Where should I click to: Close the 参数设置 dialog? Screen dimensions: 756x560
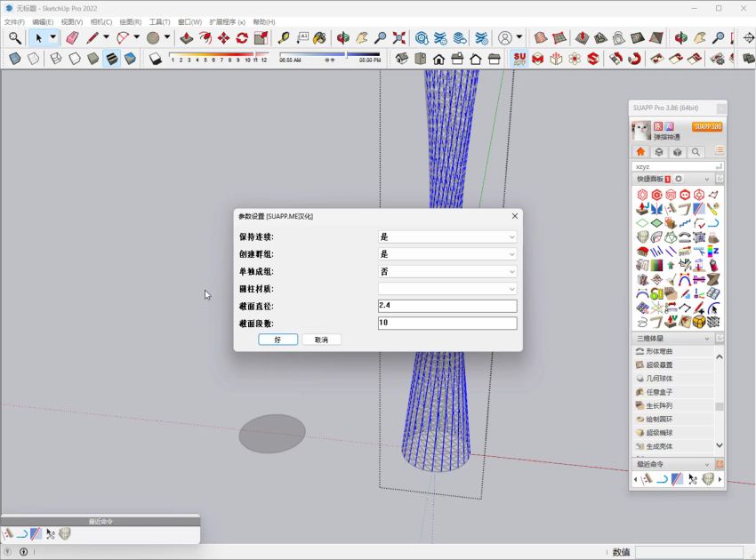coord(515,216)
